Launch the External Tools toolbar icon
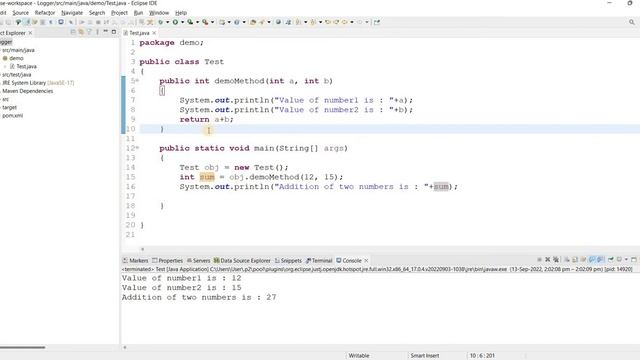Viewport: 640px width, 360px height. click(205, 22)
